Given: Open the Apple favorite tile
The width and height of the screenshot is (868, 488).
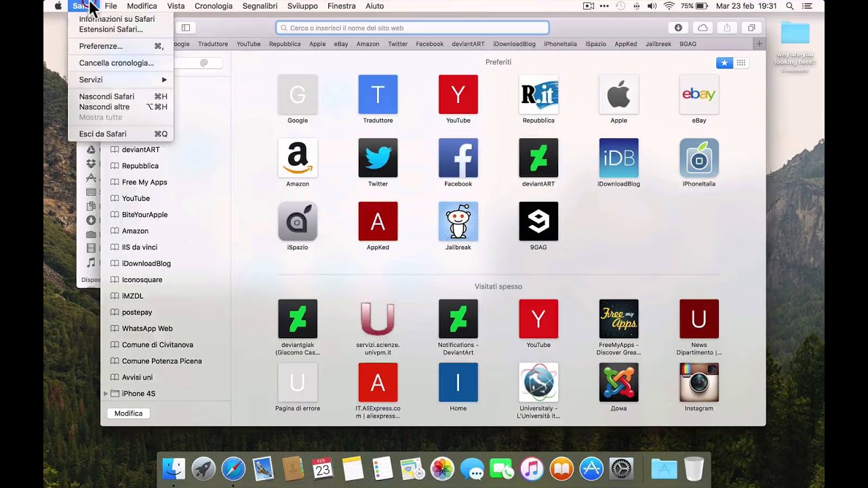Looking at the screenshot, I should (x=618, y=94).
